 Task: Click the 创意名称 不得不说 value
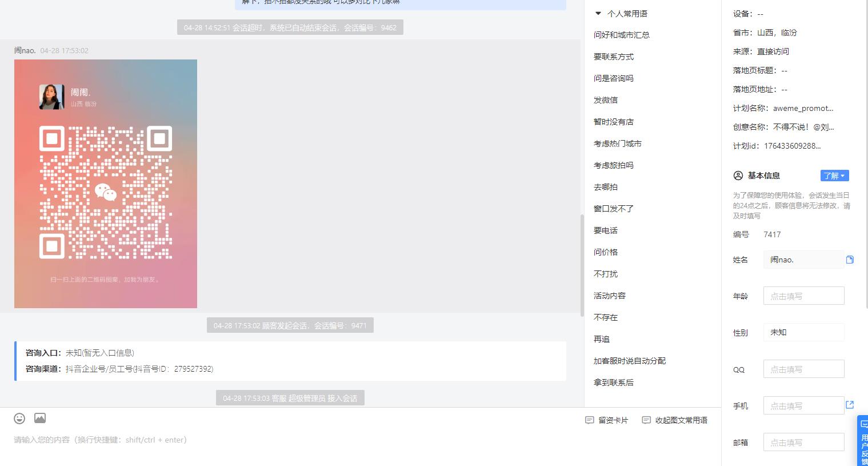803,127
